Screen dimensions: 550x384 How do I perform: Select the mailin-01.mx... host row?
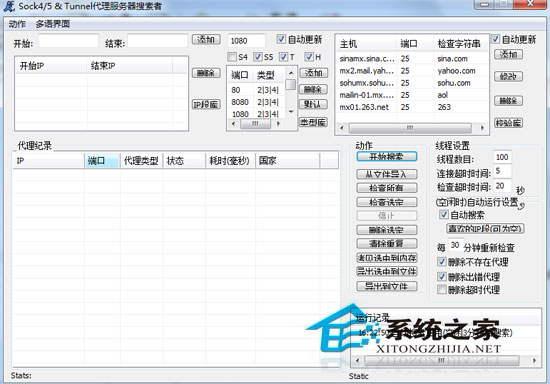click(412, 95)
